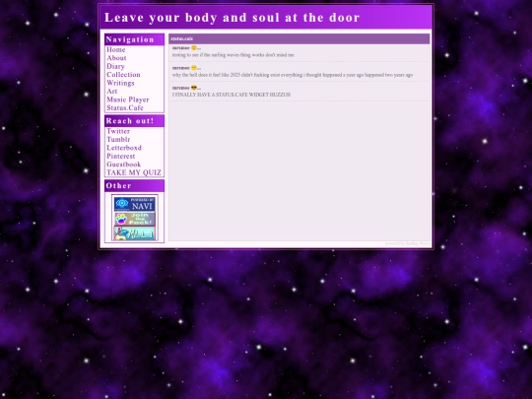Select the 'testing to see if the surfing waves' status text
Image resolution: width=532 pixels, height=399 pixels.
click(x=233, y=55)
